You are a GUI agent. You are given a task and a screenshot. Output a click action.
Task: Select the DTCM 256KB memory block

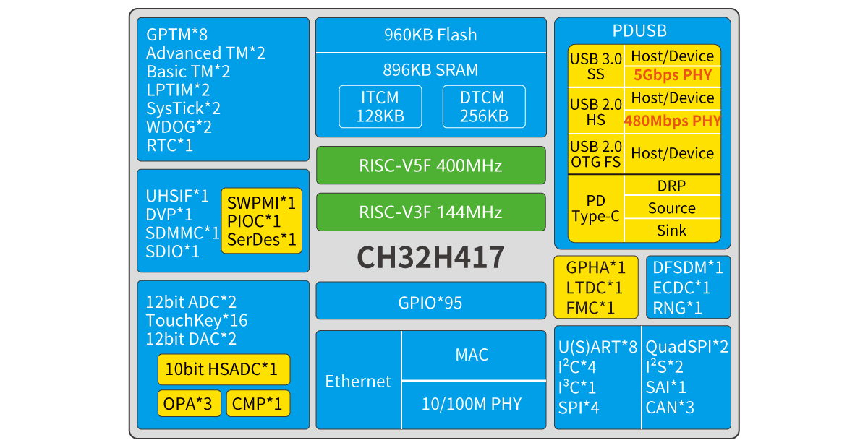pyautogui.click(x=483, y=106)
